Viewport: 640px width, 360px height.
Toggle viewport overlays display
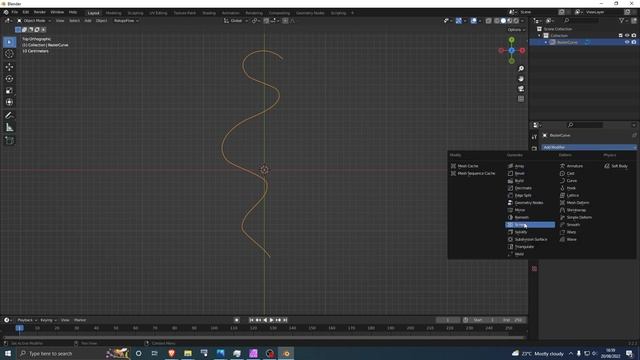tap(473, 20)
